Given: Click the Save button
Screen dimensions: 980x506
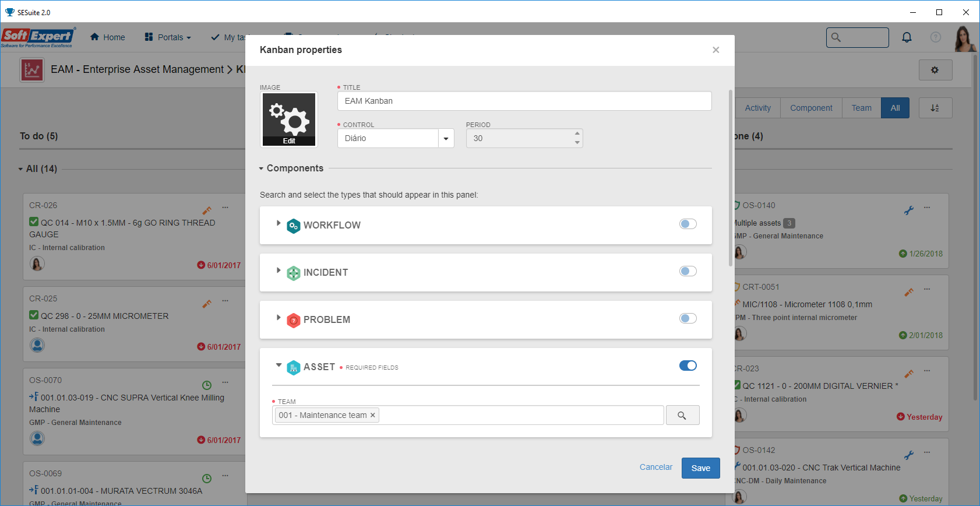Looking at the screenshot, I should pyautogui.click(x=701, y=468).
